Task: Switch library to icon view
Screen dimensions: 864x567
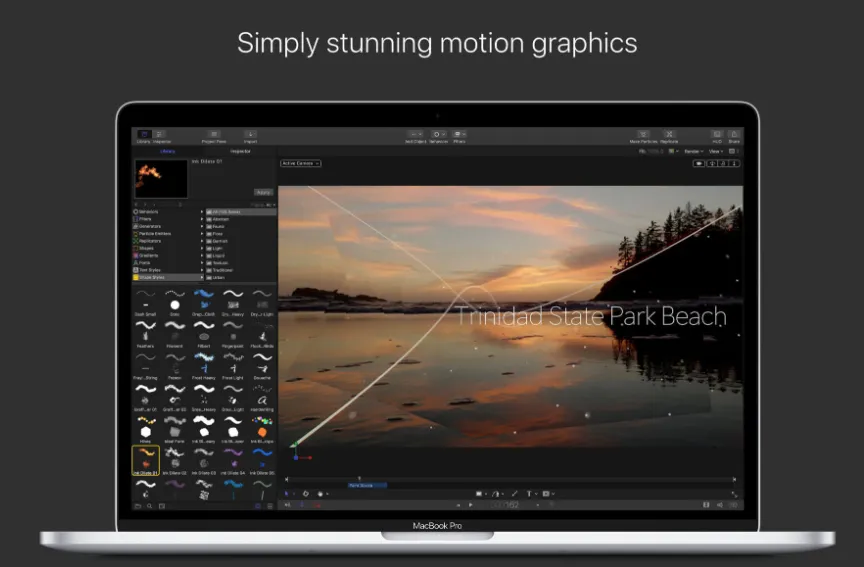Action: click(x=258, y=506)
